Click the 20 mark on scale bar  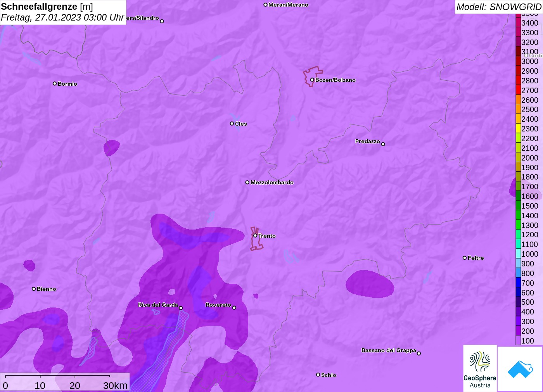tap(75, 385)
